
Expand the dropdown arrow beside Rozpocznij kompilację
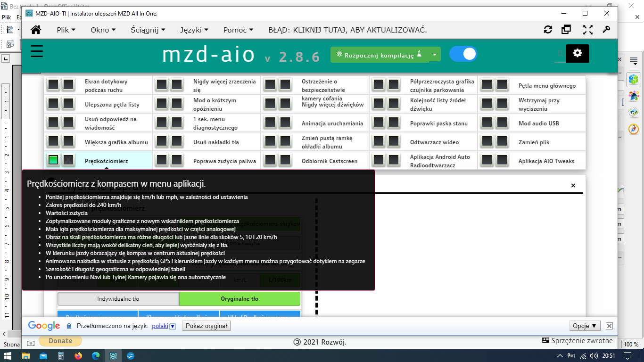[x=435, y=55]
